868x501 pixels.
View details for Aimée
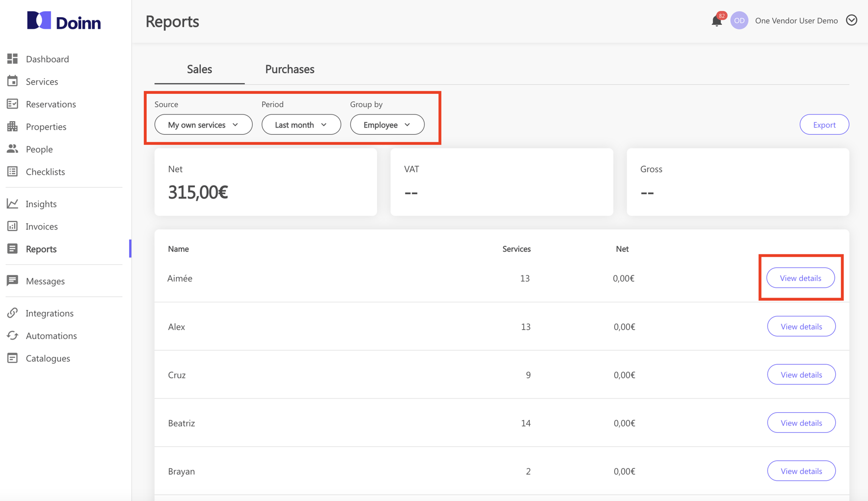pos(800,278)
